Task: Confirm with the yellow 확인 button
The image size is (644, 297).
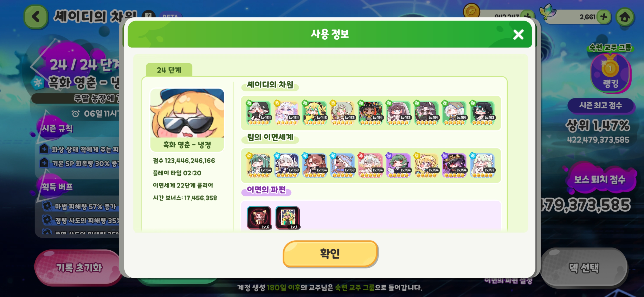Action: pos(330,253)
